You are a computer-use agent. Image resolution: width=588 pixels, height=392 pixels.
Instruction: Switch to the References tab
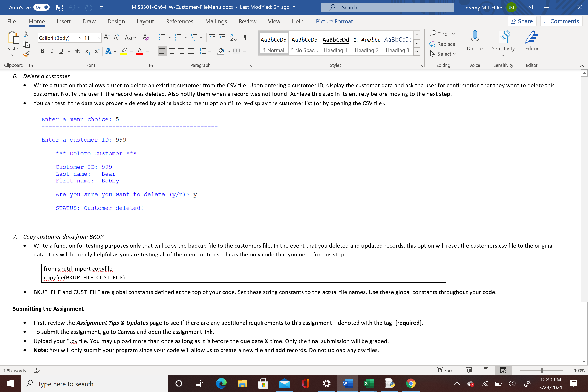click(x=179, y=21)
